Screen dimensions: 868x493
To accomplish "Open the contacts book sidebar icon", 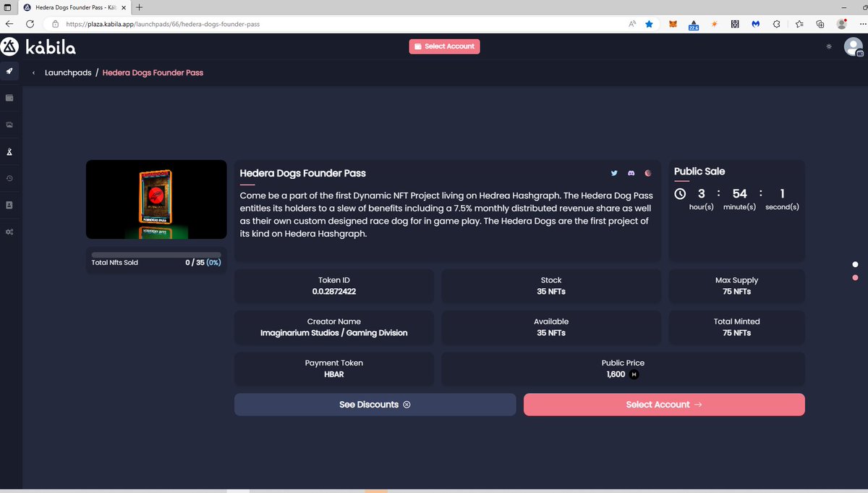I will (x=10, y=205).
